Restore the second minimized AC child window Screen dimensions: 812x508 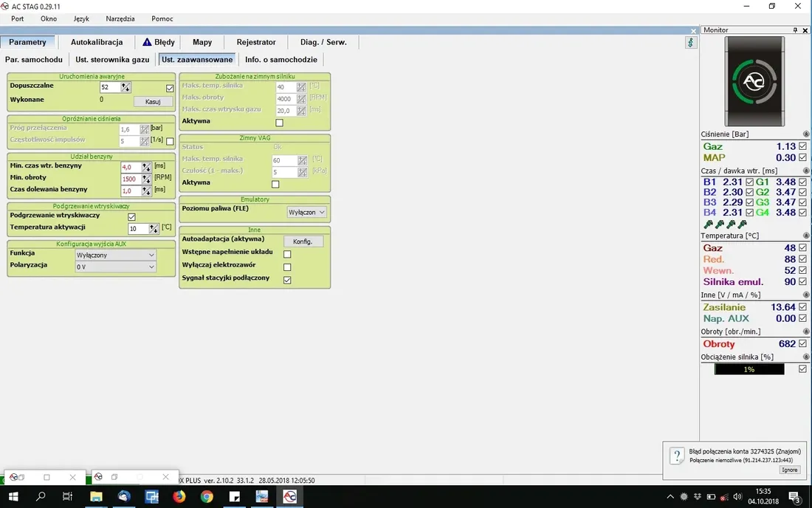click(x=114, y=477)
